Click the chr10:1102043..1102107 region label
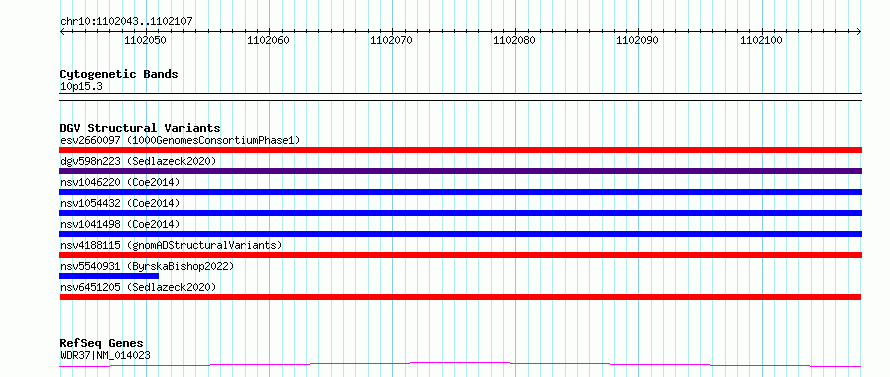890x377 pixels. [126, 22]
